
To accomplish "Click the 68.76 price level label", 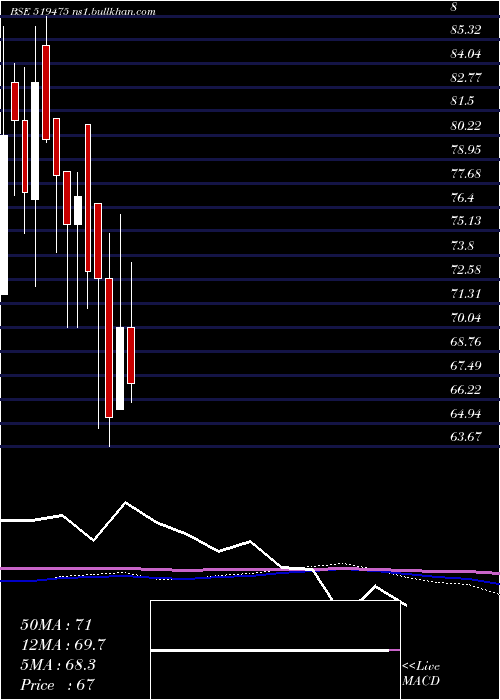I will tap(466, 342).
